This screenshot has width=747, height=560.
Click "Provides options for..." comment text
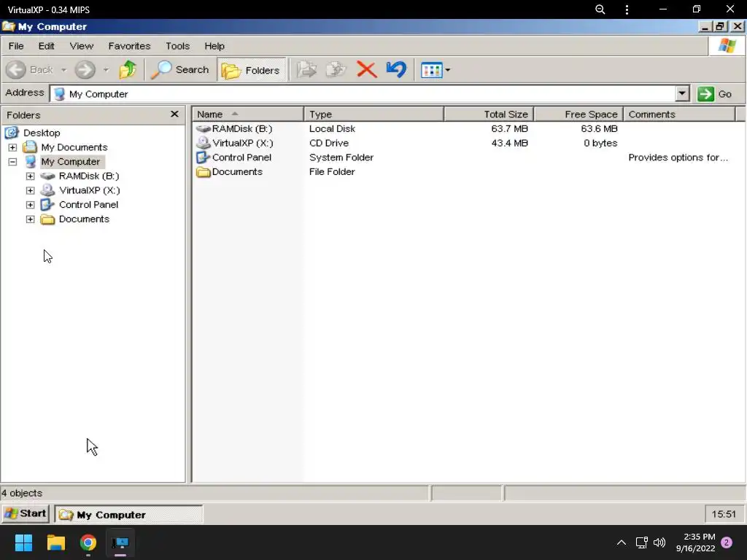678,157
